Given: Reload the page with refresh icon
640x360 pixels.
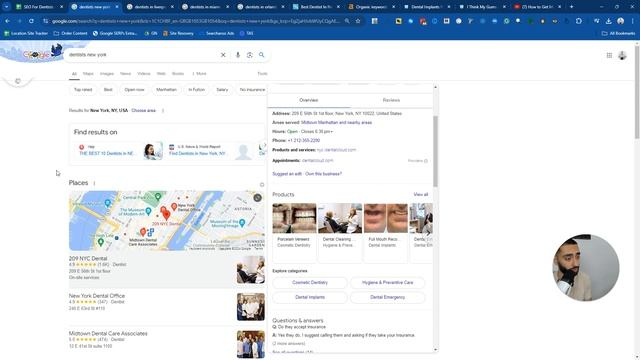Looking at the screenshot, I should (31, 21).
